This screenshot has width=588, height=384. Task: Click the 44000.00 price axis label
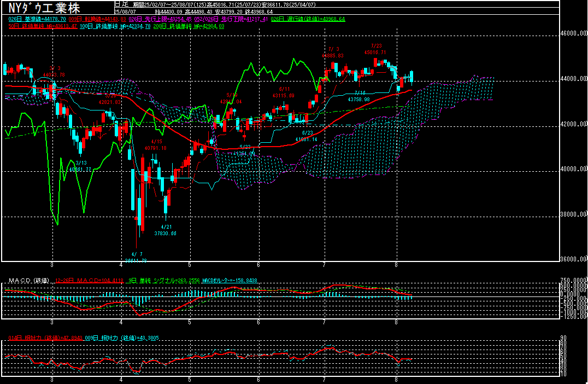click(x=574, y=79)
